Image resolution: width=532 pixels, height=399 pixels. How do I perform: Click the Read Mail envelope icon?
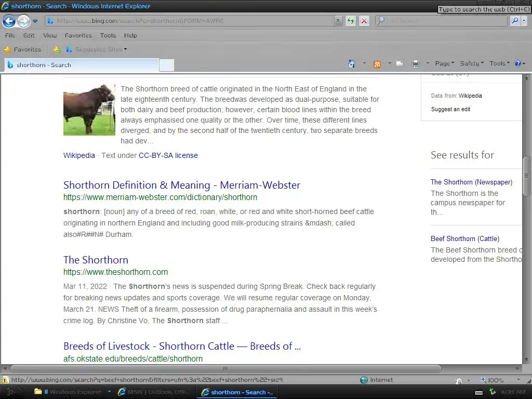tap(400, 63)
